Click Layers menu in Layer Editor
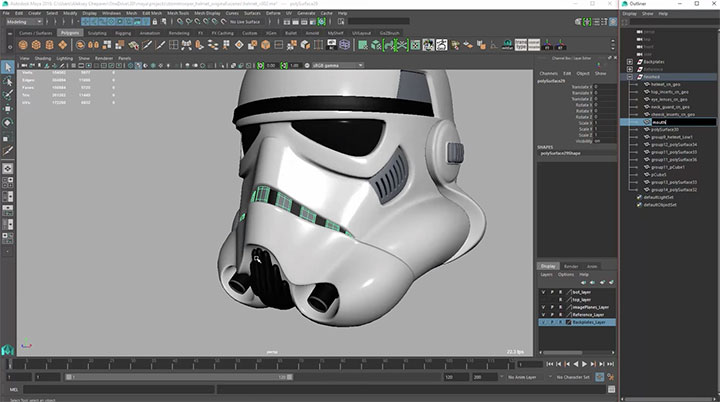 pos(546,274)
